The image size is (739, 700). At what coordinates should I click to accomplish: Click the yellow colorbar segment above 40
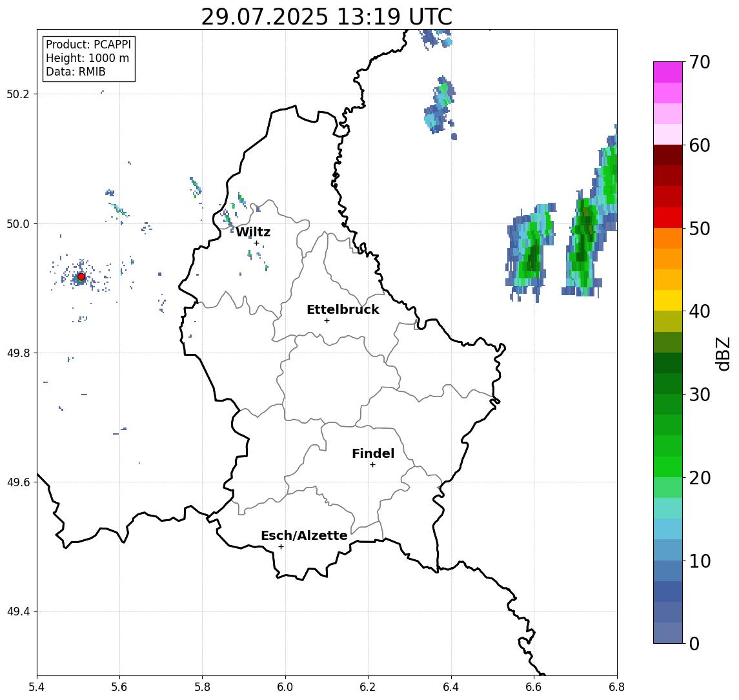(668, 300)
